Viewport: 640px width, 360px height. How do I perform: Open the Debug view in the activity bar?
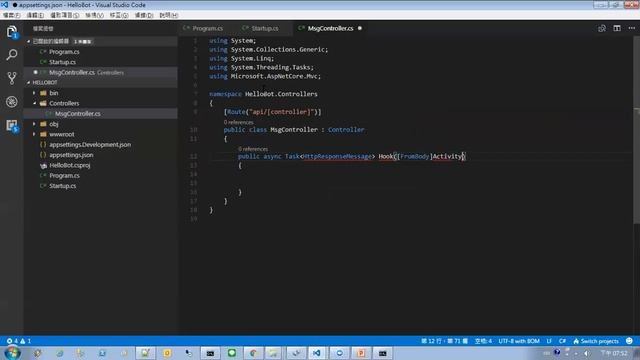(x=11, y=102)
